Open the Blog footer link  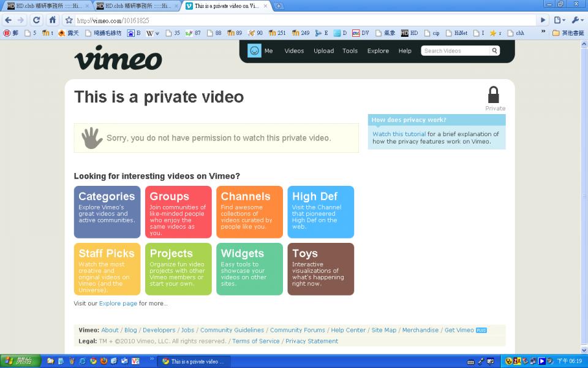coord(130,330)
